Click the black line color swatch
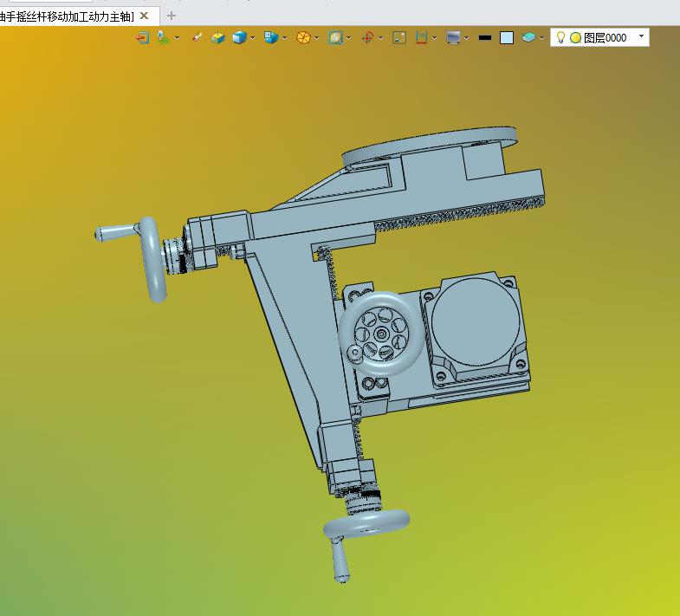This screenshot has width=680, height=616. point(485,38)
